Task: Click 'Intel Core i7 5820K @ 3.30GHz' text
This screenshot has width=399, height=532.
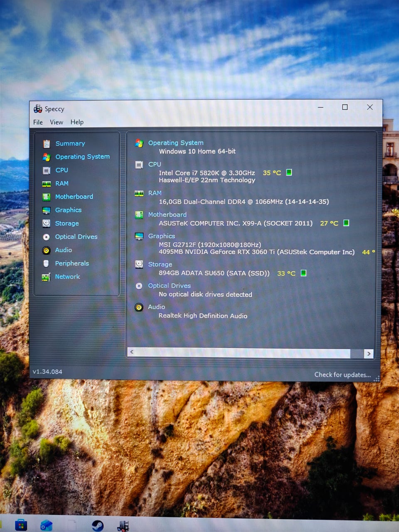Action: pos(207,173)
